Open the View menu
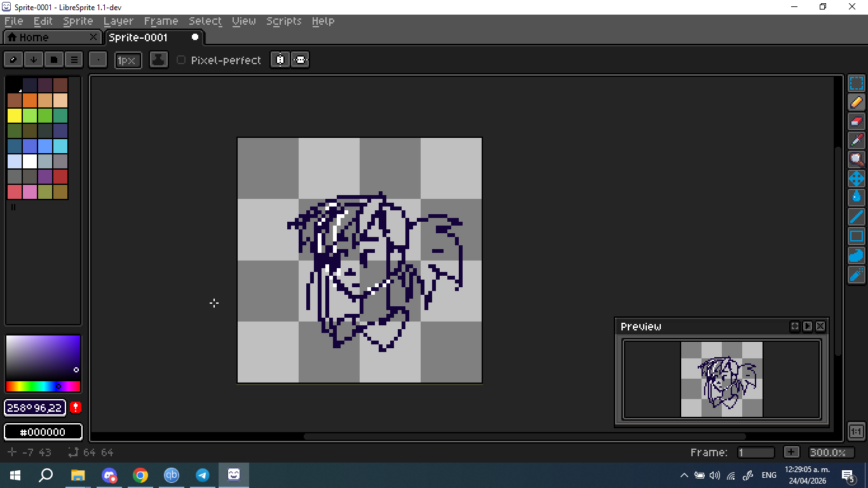This screenshot has width=868, height=488. pos(244,21)
